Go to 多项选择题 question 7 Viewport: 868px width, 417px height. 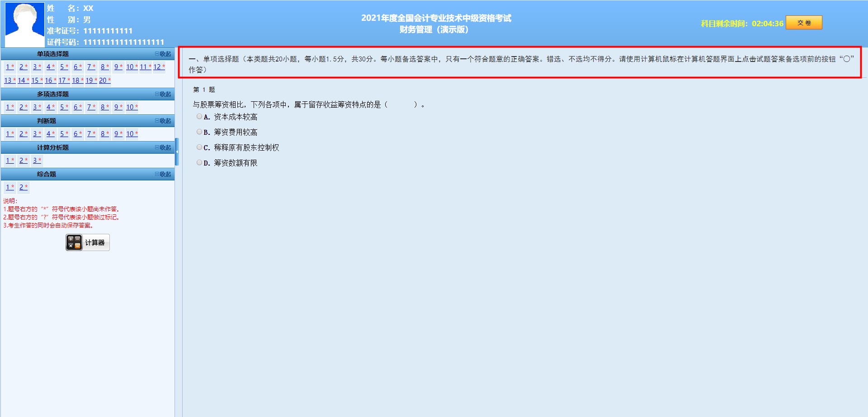pos(91,107)
